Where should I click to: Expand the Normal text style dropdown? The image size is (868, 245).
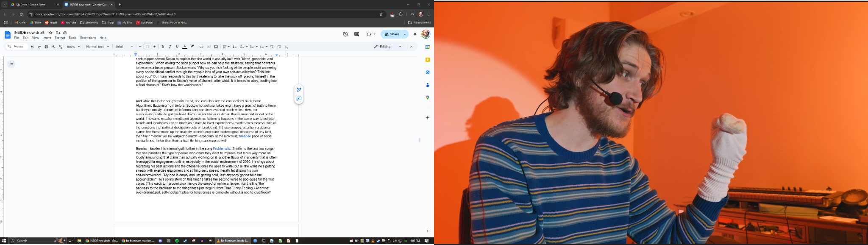[x=97, y=47]
